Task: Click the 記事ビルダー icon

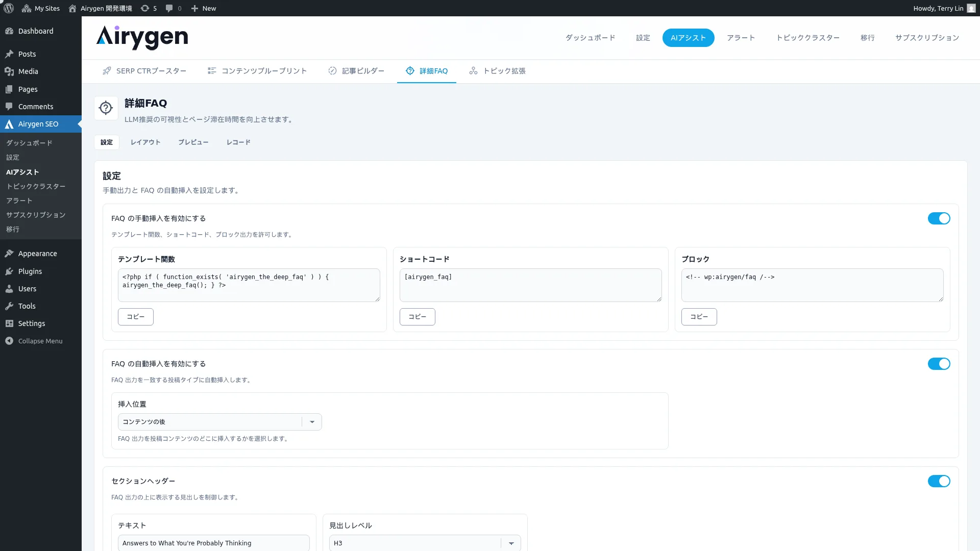Action: (x=332, y=71)
